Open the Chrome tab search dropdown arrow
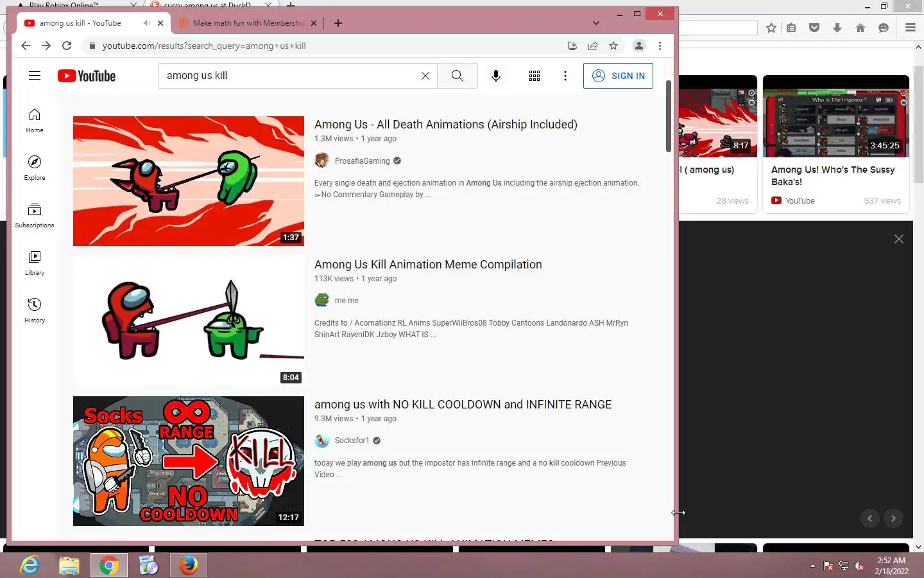924x578 pixels. click(596, 23)
